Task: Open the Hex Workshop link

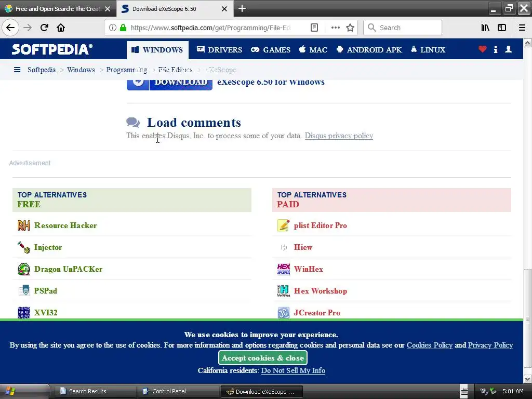Action: click(320, 291)
